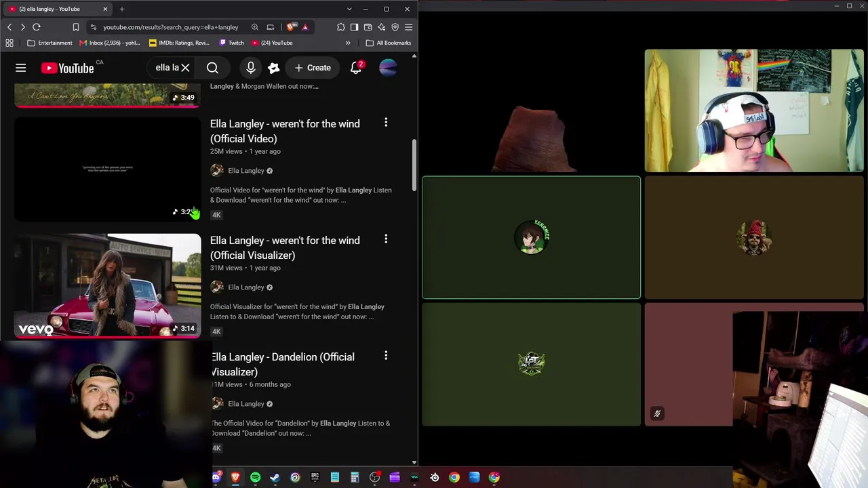Image resolution: width=868 pixels, height=488 pixels.
Task: Go forward in the browser
Action: (22, 27)
